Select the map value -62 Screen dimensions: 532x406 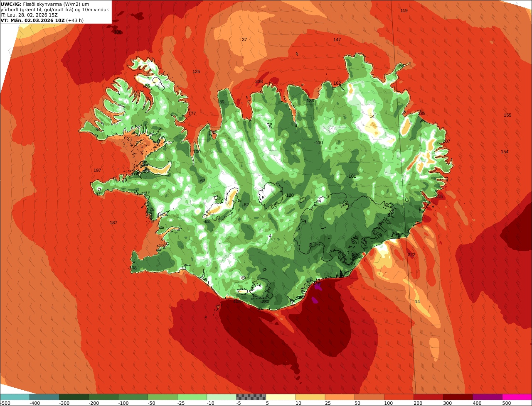pyautogui.click(x=207, y=221)
